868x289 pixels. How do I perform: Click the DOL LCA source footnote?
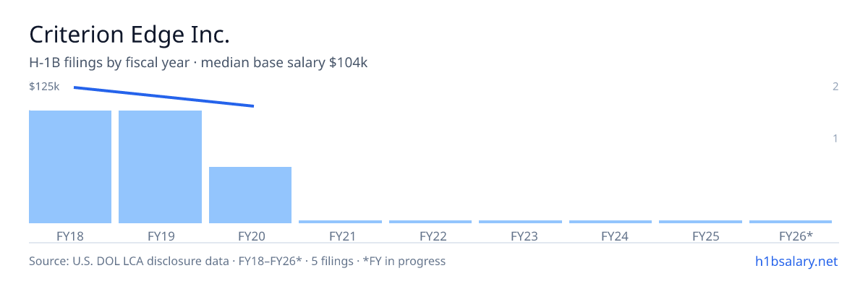(x=237, y=261)
